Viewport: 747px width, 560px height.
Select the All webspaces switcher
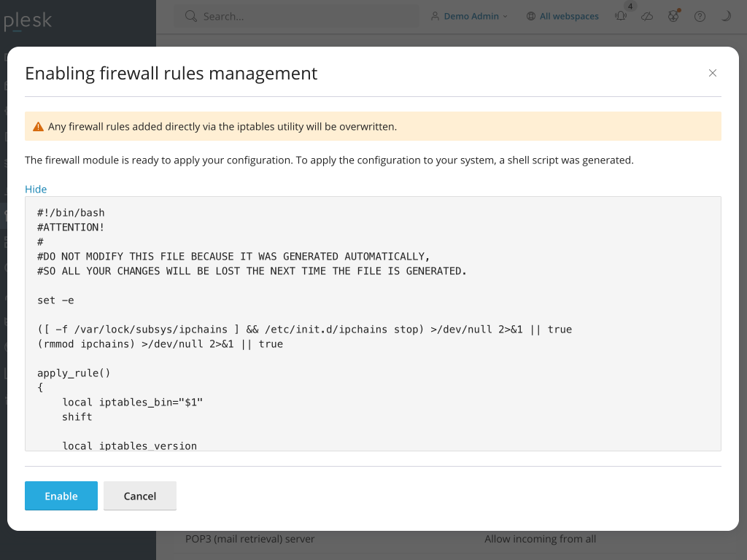(x=570, y=16)
